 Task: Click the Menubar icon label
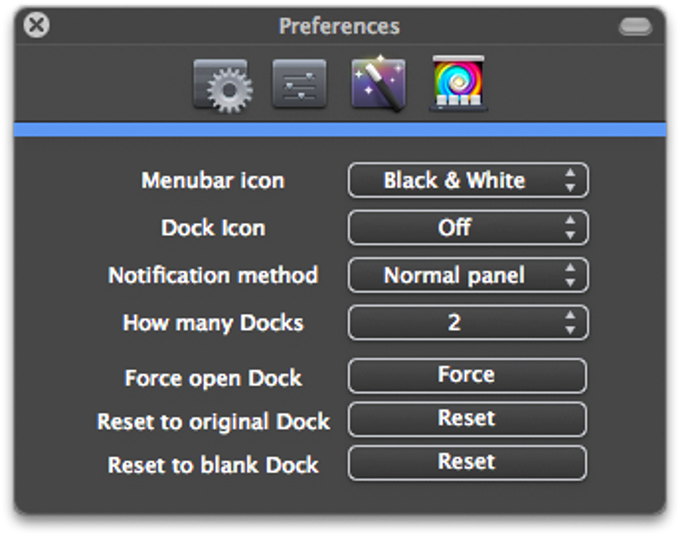tap(212, 181)
